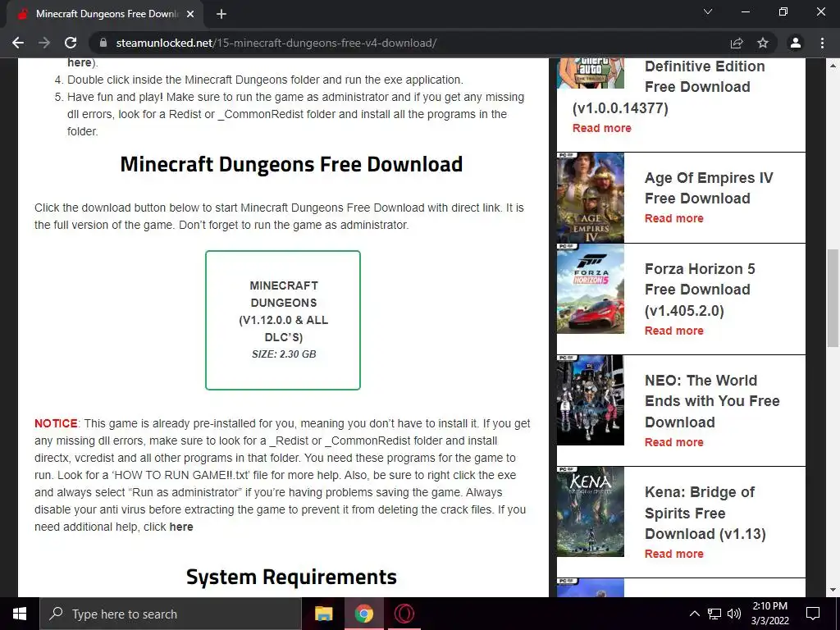Click the red 'NOTICE' text
Screen dimensions: 840x630
[57, 423]
